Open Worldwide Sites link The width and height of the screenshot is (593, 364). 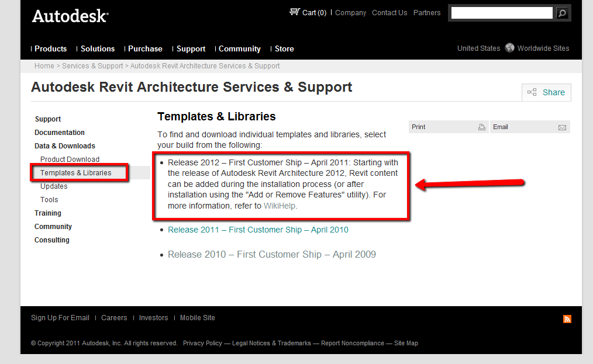point(543,48)
